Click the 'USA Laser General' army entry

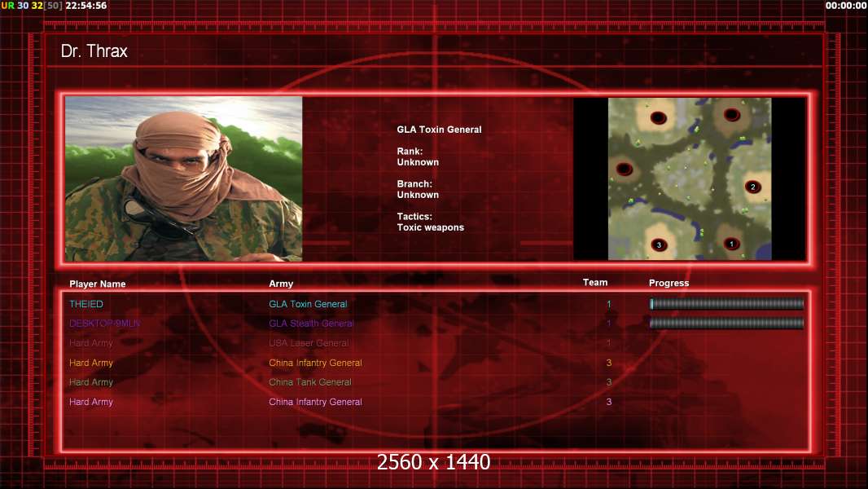[x=309, y=343]
